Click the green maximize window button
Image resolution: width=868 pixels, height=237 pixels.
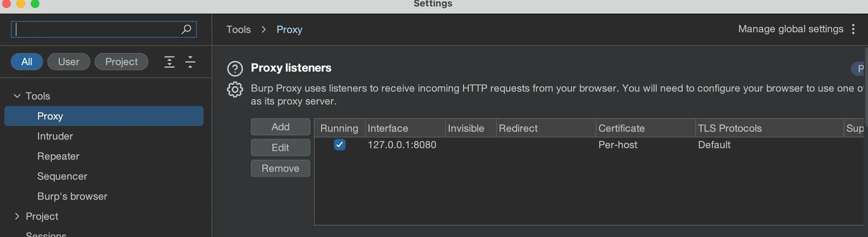35,4
